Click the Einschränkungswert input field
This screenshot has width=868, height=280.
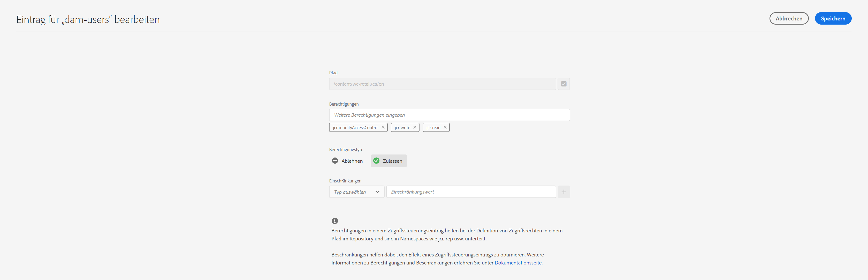(x=470, y=192)
